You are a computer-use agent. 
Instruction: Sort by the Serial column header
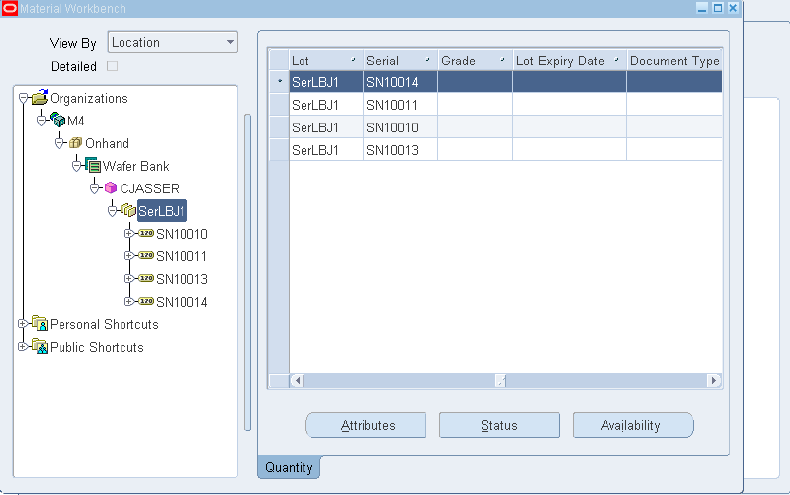(400, 60)
